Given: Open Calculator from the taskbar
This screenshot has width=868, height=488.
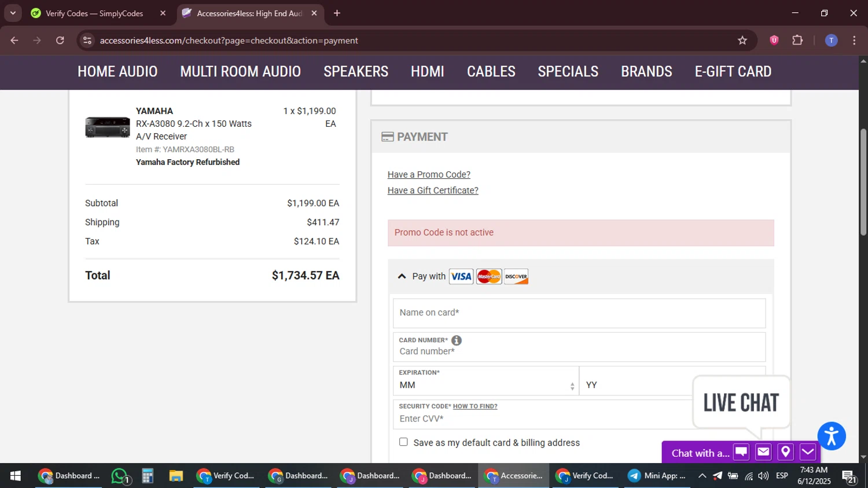Looking at the screenshot, I should (x=148, y=476).
